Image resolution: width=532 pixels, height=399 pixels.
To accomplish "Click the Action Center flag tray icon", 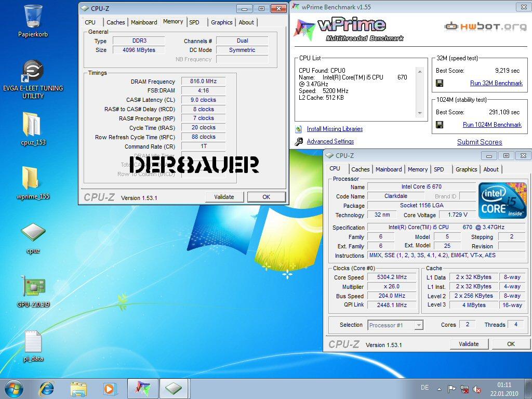I will pos(451,389).
